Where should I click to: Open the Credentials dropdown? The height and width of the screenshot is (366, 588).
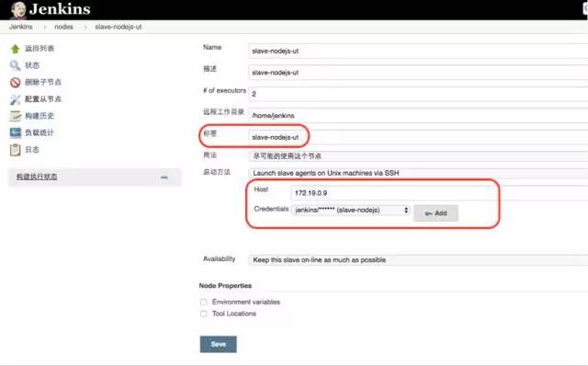click(x=351, y=211)
